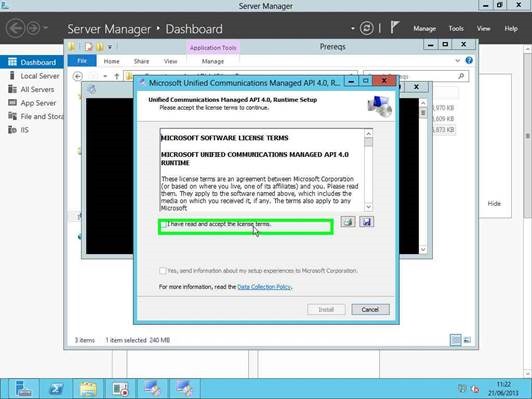Click license text scrollbar up arrow

tap(368, 133)
